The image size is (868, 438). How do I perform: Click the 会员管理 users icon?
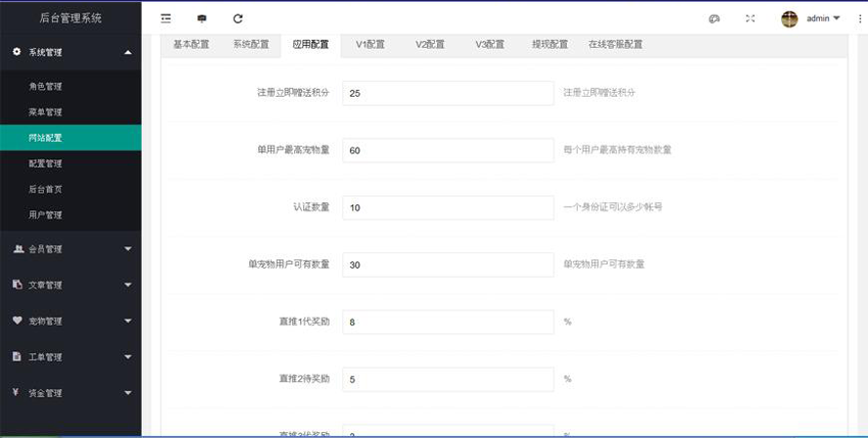click(x=19, y=248)
